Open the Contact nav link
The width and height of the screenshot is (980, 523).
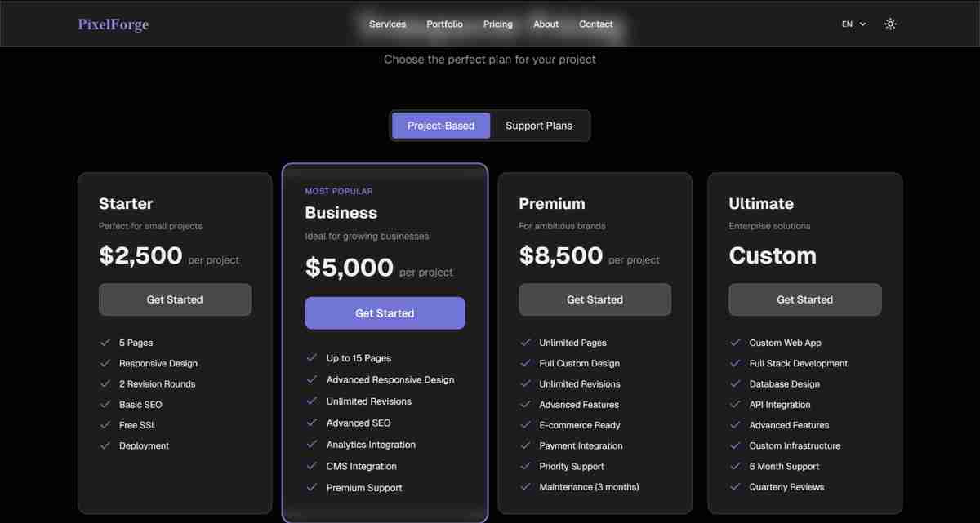595,24
